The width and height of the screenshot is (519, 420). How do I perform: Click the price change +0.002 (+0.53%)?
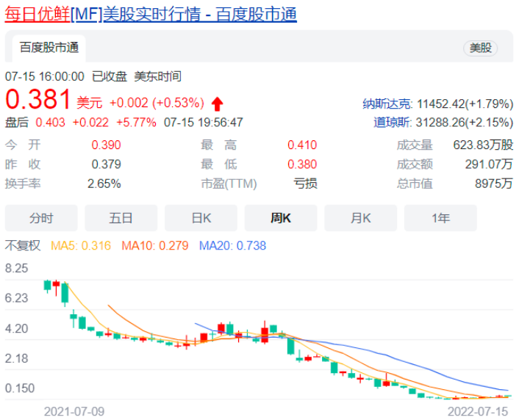pos(157,103)
